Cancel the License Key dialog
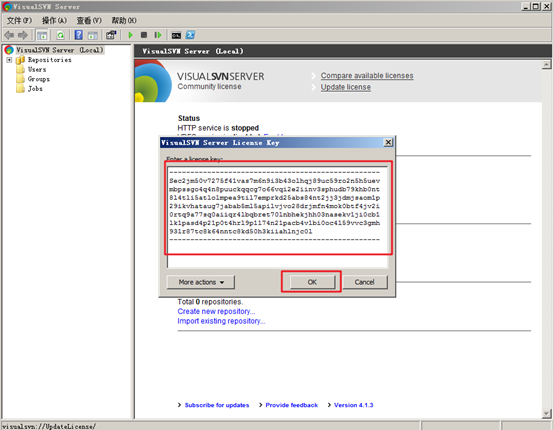This screenshot has width=554, height=430. [364, 282]
